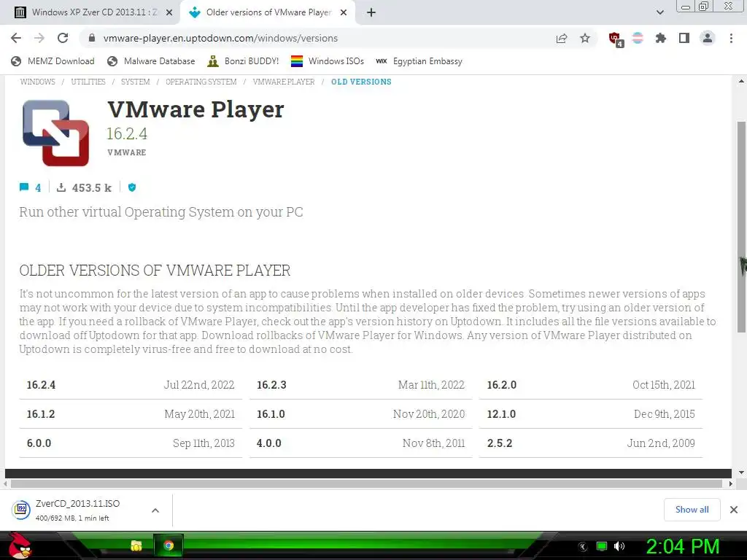Viewport: 747px width, 560px height.
Task: Click the VMWARE developer name link
Action: click(x=127, y=152)
